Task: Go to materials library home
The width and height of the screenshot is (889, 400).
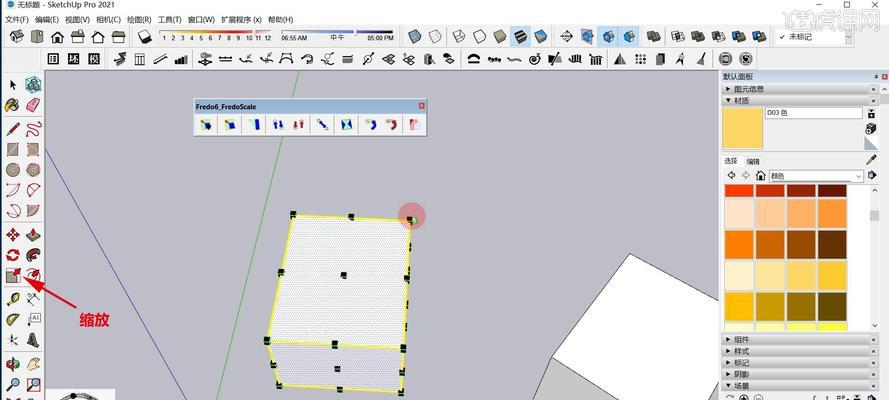Action: pyautogui.click(x=761, y=176)
